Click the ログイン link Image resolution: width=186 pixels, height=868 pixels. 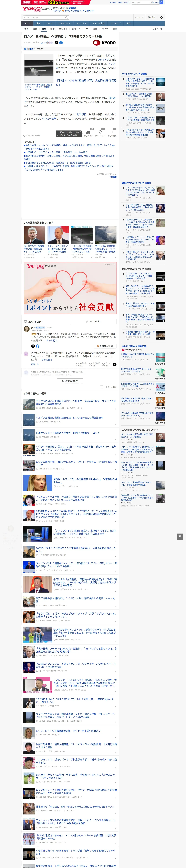click(57, 11)
